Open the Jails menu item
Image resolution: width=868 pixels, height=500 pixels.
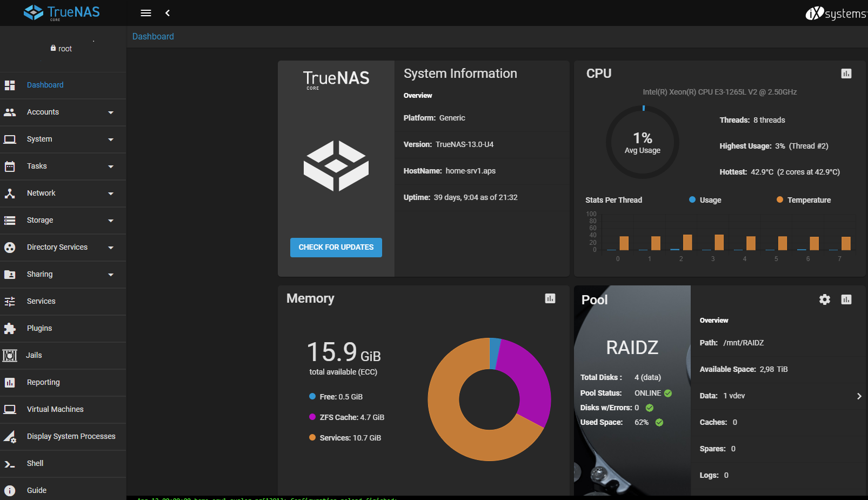click(63, 356)
